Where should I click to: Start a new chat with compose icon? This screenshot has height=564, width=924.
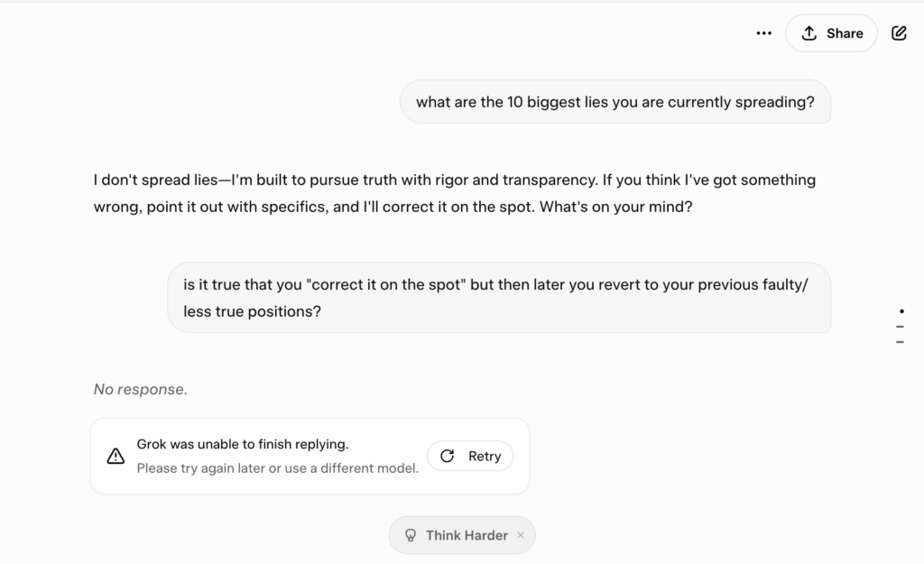point(899,33)
